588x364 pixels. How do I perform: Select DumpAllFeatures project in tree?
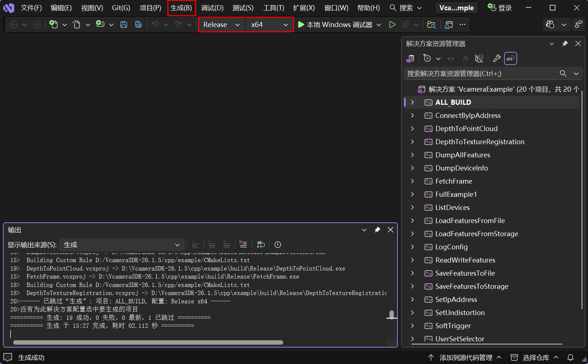pos(462,155)
